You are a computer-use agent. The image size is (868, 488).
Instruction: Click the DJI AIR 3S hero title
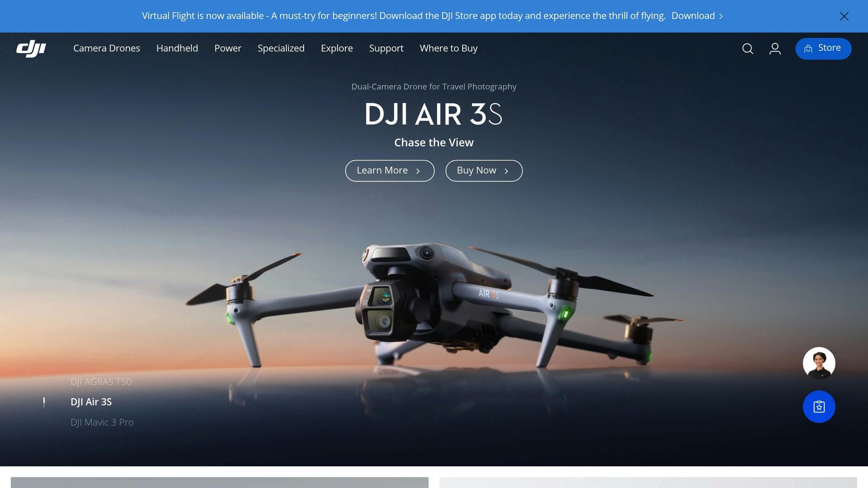(x=433, y=114)
